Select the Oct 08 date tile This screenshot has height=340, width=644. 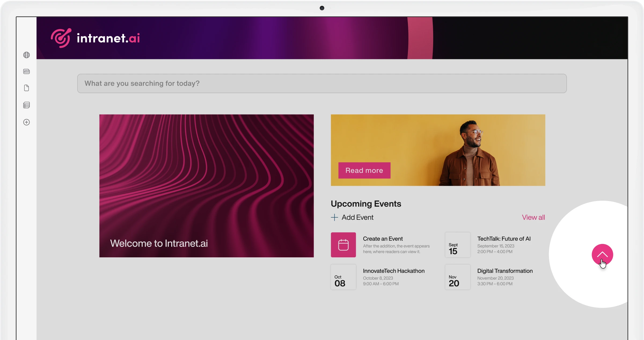(x=343, y=277)
